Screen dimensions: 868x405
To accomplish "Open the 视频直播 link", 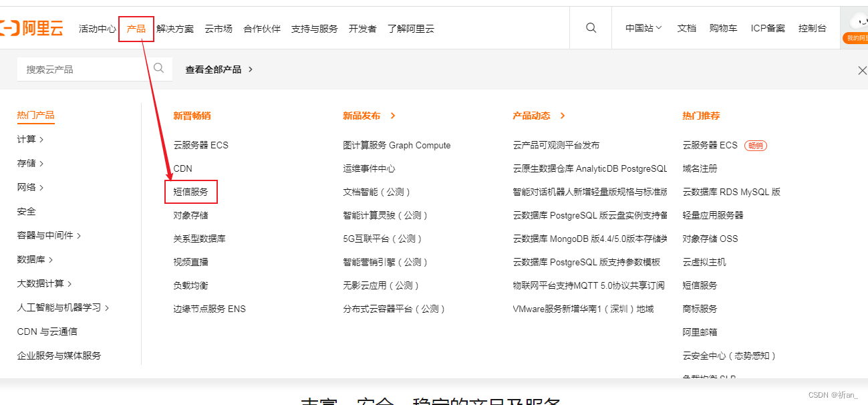I will (191, 262).
